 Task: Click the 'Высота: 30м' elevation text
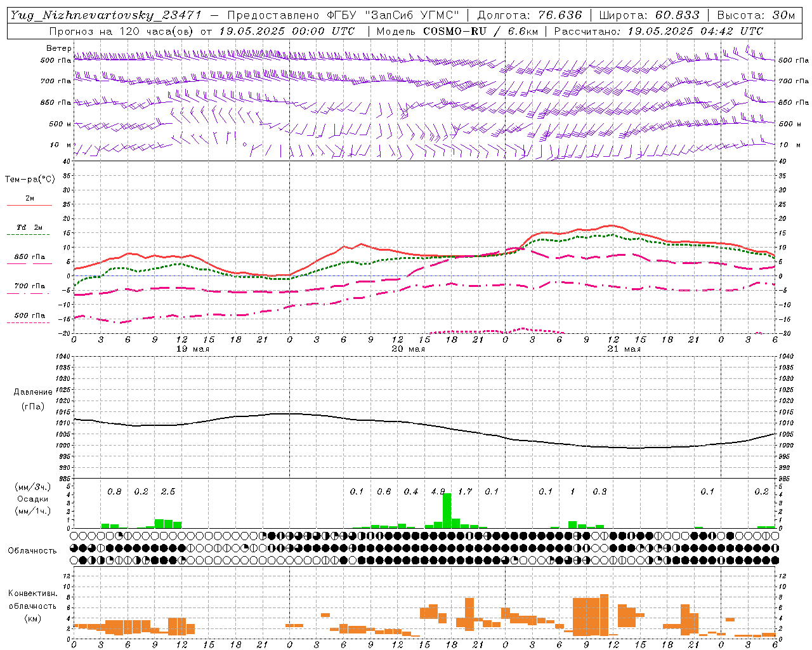point(756,15)
